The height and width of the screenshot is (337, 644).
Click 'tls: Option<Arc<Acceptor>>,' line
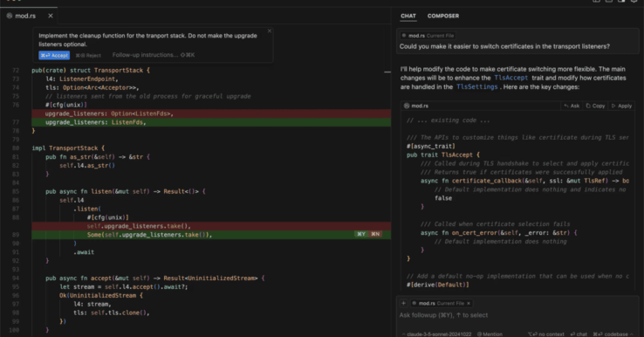(92, 87)
